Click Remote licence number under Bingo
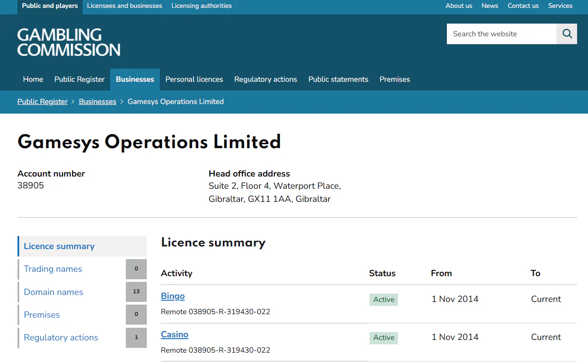 click(x=215, y=312)
